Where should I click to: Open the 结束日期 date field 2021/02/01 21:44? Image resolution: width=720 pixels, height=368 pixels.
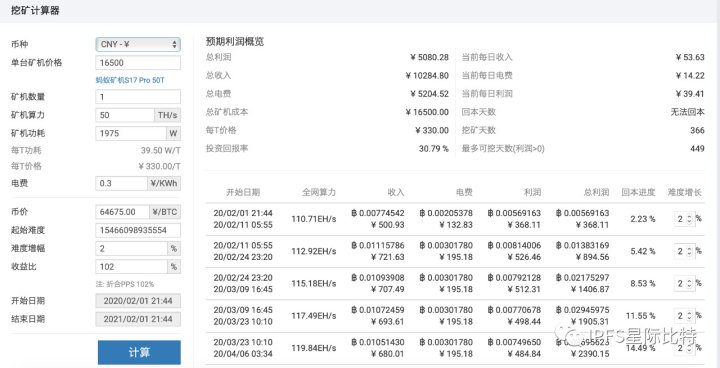pos(138,319)
